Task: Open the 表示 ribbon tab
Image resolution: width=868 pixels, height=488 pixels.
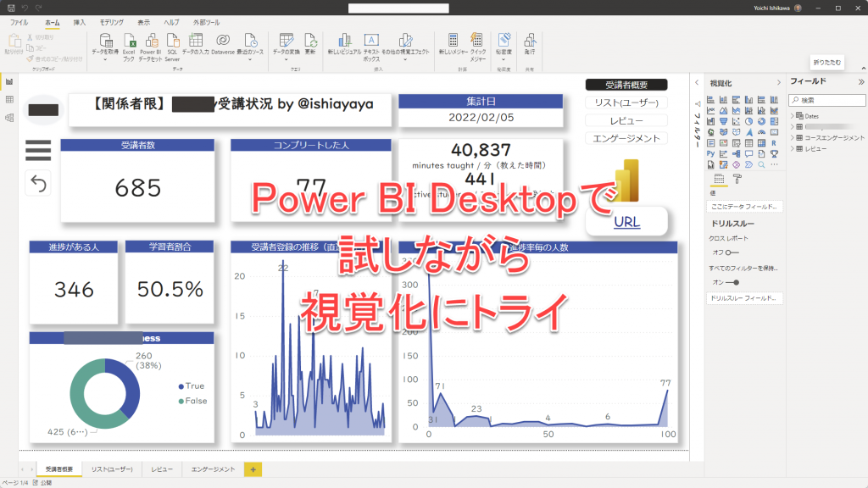Action: 143,23
